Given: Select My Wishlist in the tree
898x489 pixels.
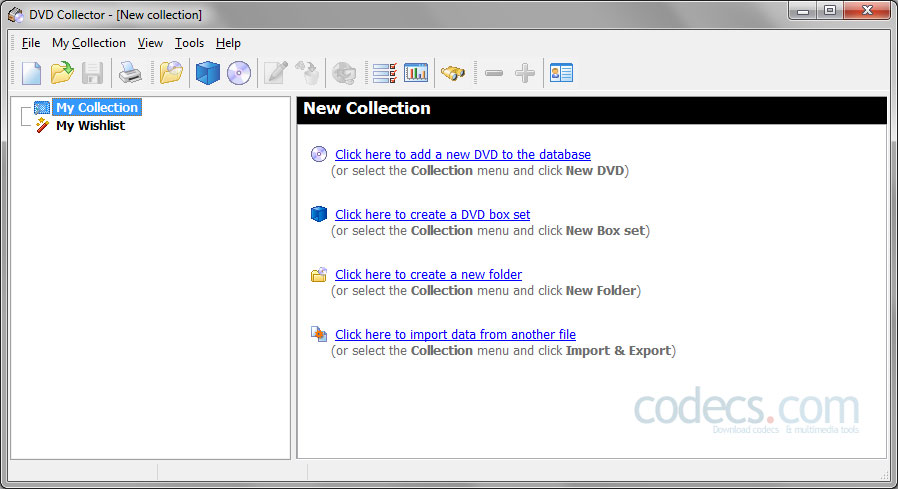Looking at the screenshot, I should pyautogui.click(x=90, y=125).
